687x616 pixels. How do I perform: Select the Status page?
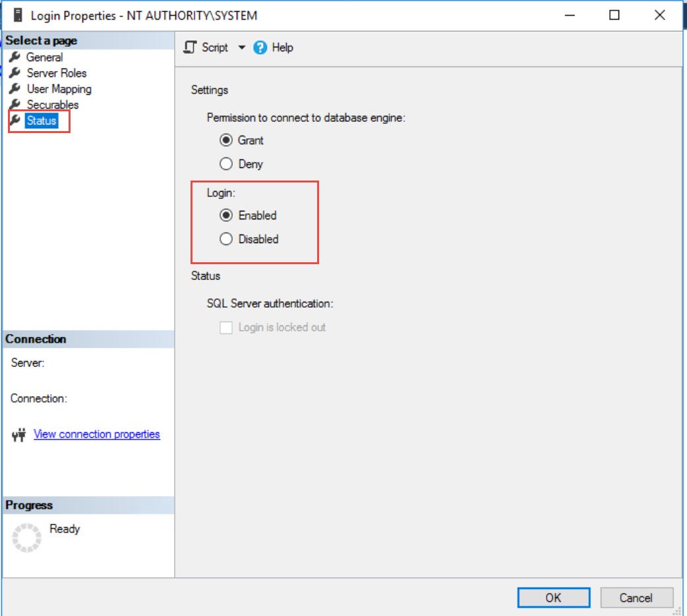click(x=41, y=121)
